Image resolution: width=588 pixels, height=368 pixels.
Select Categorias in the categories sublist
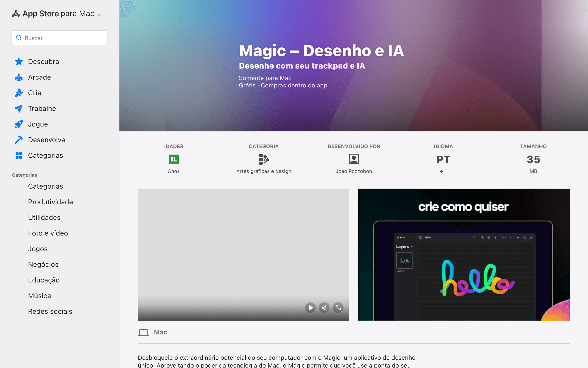click(45, 186)
